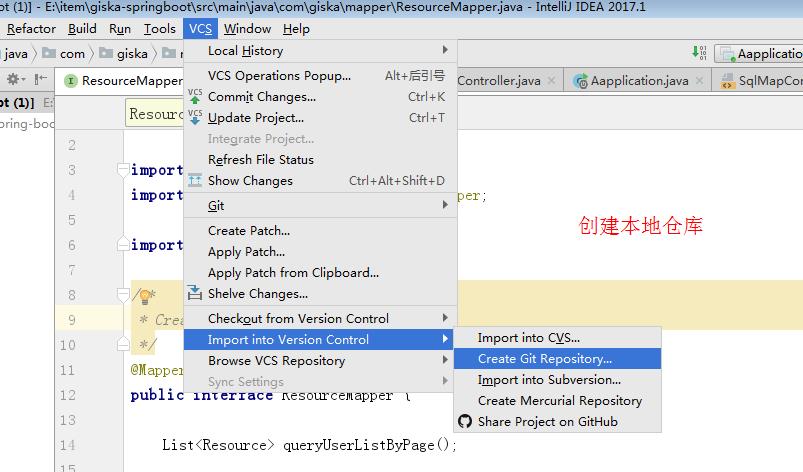Select Shelve Changes entry
The height and width of the screenshot is (472, 803).
click(320, 294)
